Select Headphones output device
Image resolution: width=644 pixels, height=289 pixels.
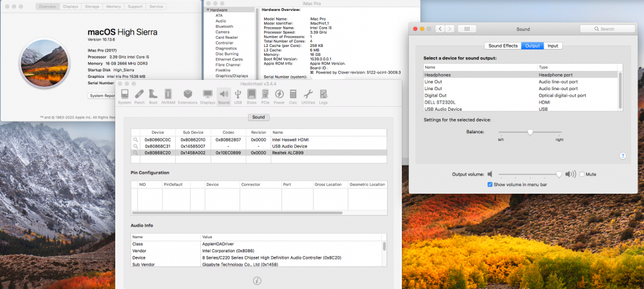point(520,75)
